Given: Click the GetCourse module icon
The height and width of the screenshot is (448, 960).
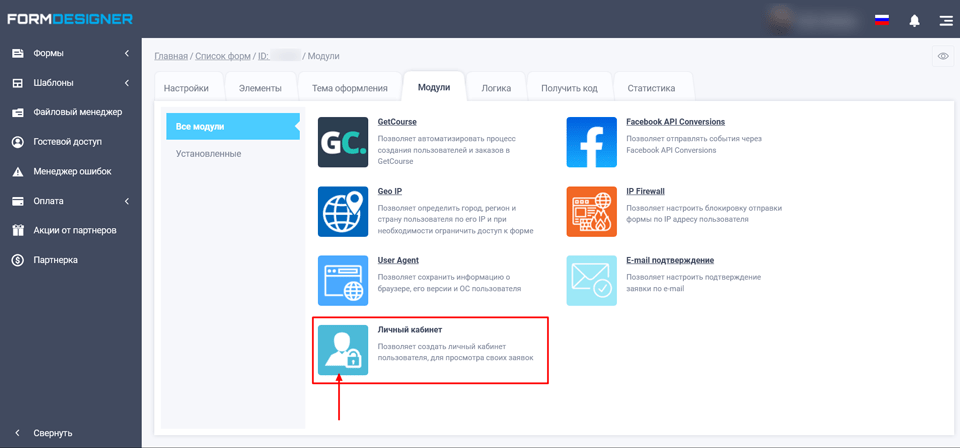Looking at the screenshot, I should click(343, 142).
